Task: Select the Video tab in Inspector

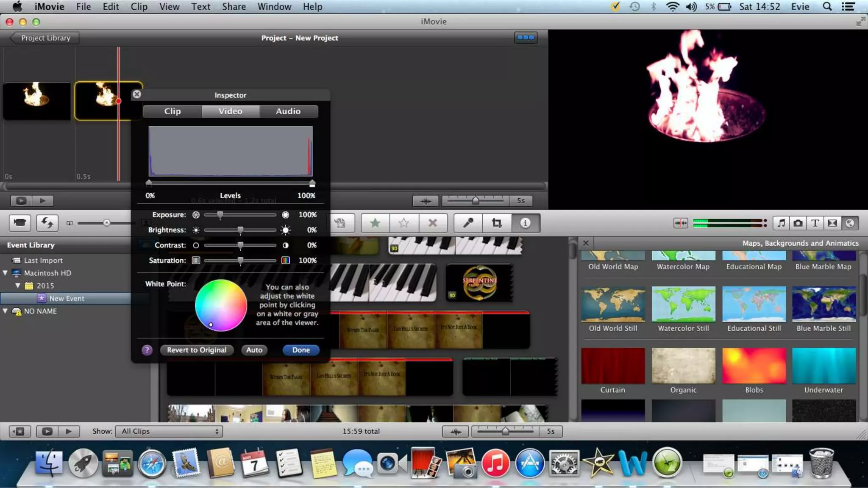Action: tap(231, 111)
